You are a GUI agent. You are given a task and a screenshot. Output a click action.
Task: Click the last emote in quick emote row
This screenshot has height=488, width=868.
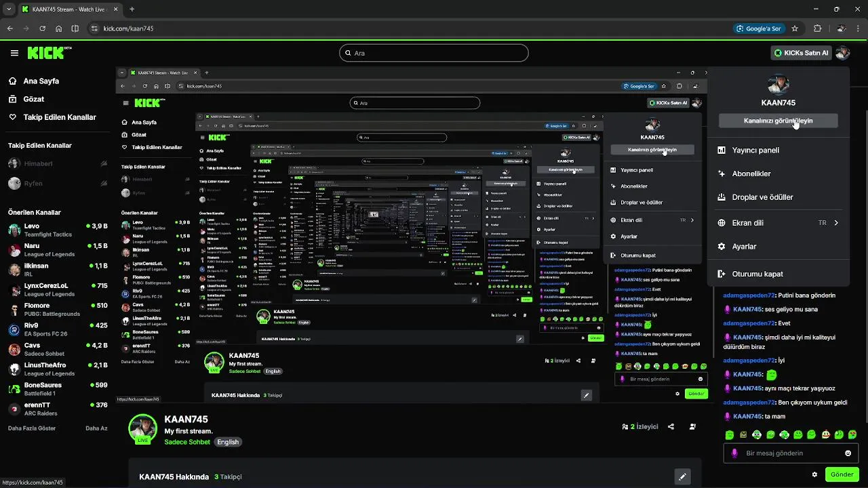tap(852, 434)
